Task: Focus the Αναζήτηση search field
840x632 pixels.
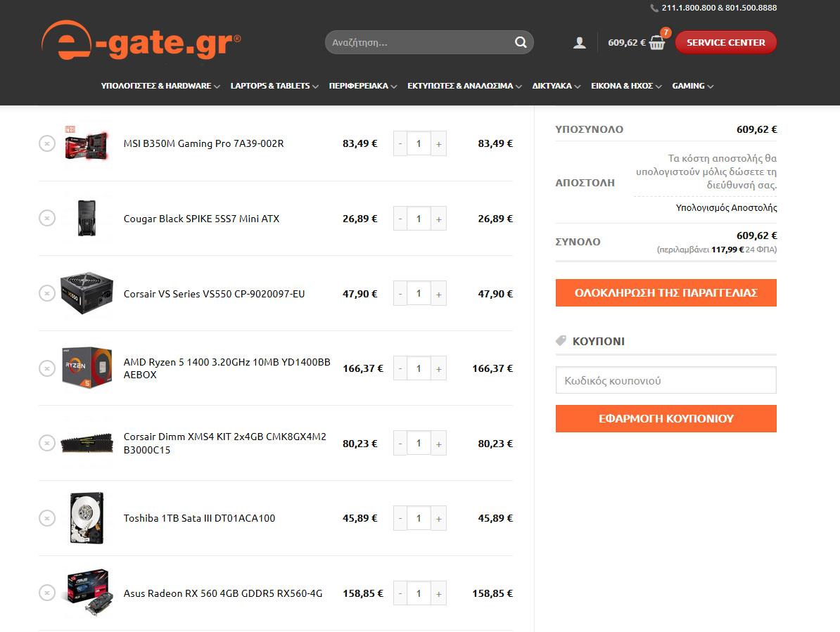Action: (421, 42)
